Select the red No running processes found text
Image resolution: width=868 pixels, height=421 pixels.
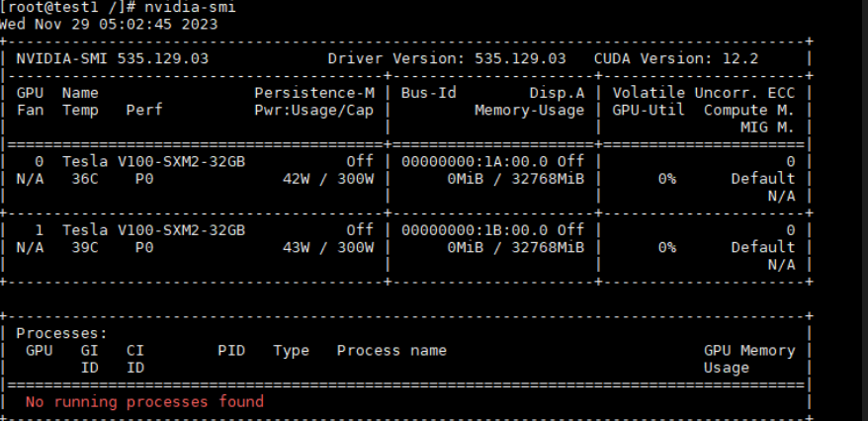pyautogui.click(x=144, y=401)
